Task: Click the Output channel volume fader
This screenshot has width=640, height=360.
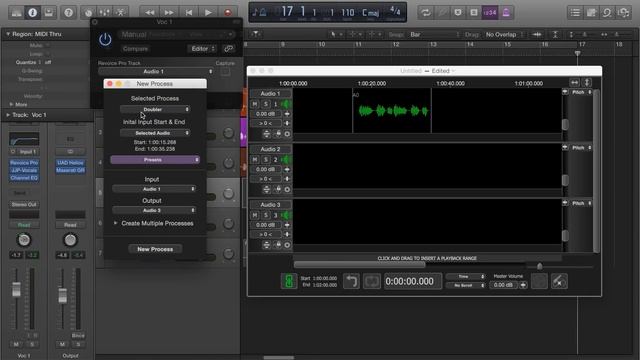Action: [62, 296]
